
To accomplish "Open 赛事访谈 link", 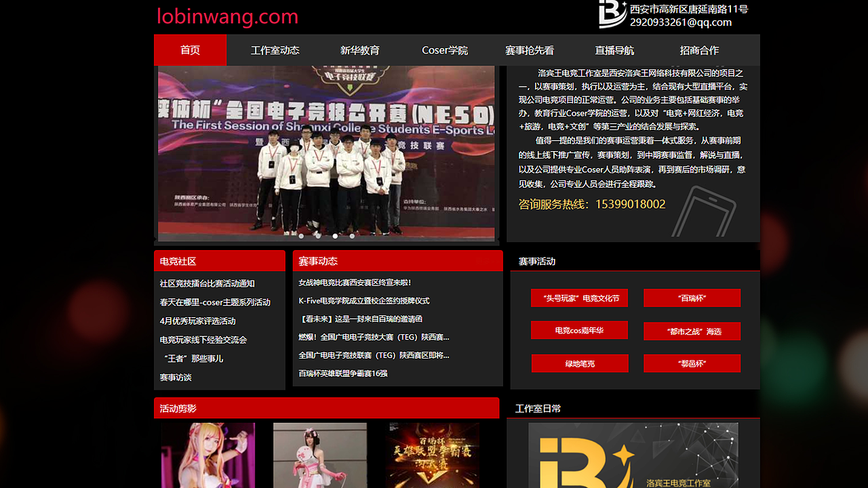I will (176, 378).
